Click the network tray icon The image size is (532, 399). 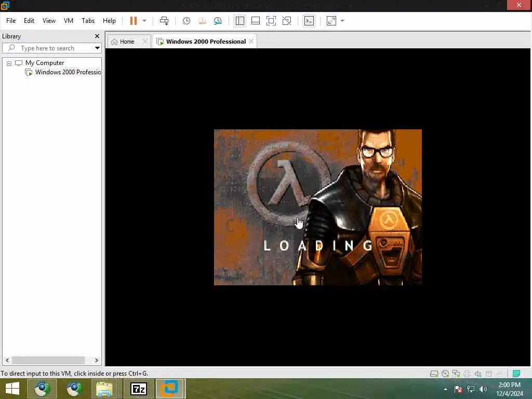pos(471,389)
